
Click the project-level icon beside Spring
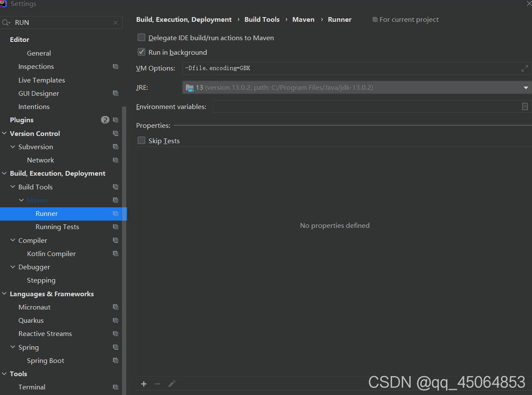[x=116, y=347]
